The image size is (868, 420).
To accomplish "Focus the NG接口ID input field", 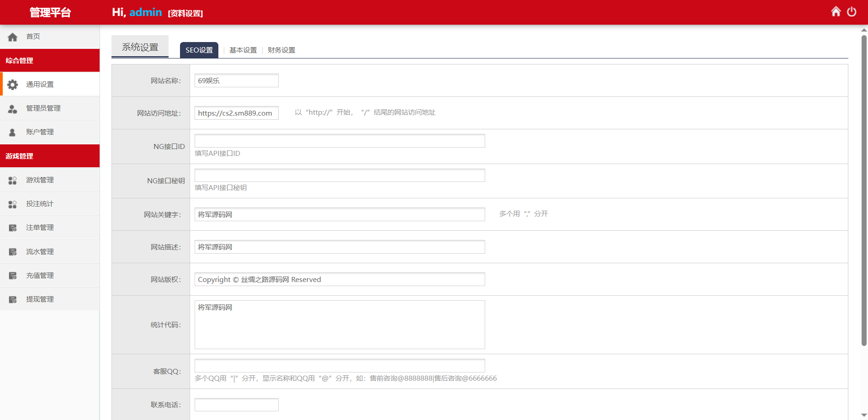I will (x=339, y=141).
